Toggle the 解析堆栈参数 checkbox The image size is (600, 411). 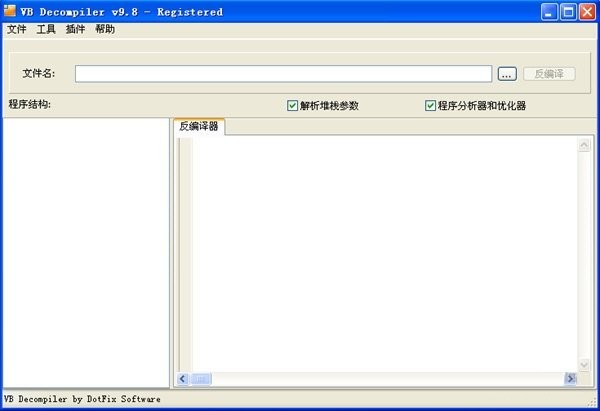tap(292, 106)
